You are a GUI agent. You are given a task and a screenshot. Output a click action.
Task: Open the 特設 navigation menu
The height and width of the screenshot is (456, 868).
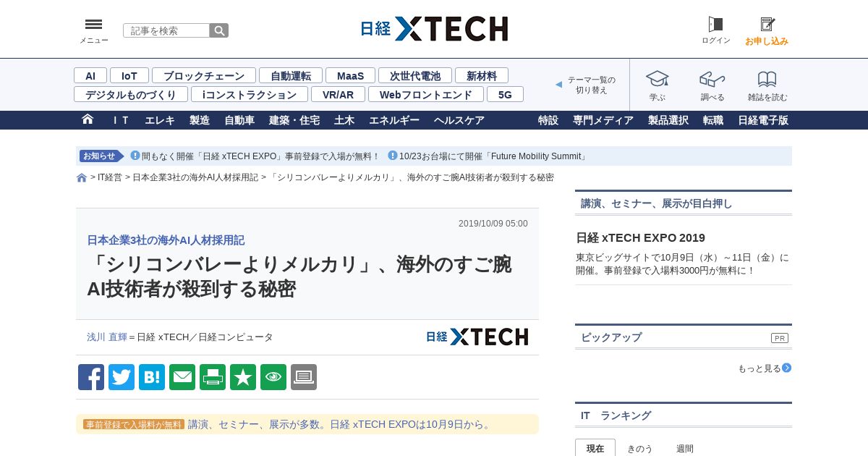548,120
